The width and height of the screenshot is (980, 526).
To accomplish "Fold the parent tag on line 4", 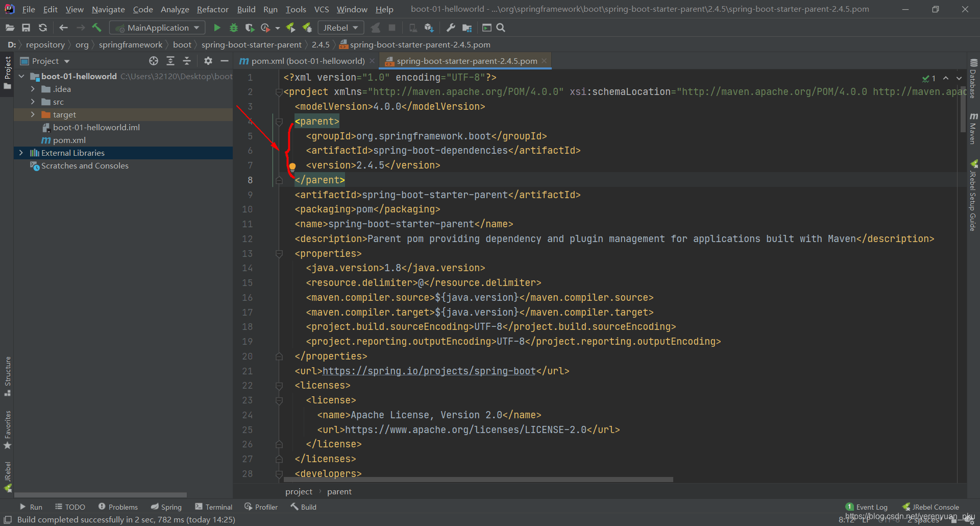I will coord(279,122).
